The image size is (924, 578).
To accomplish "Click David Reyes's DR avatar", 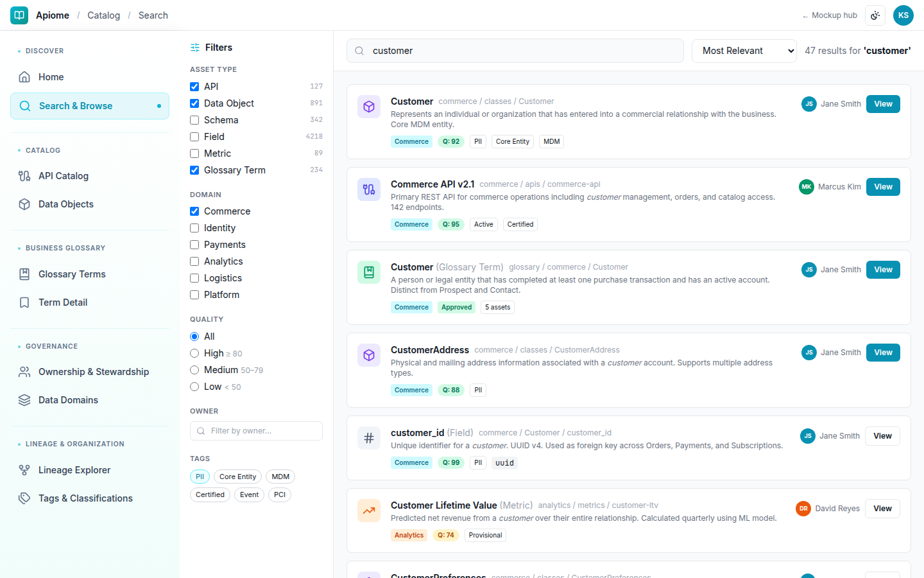I will [803, 509].
